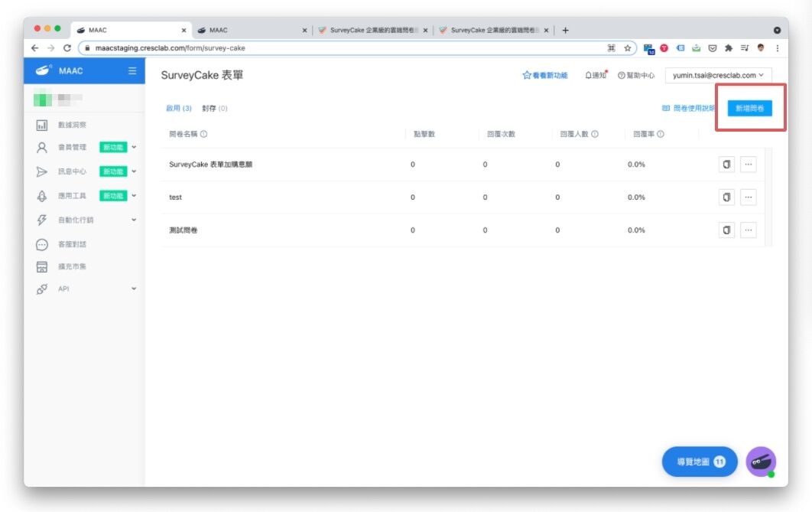
Task: Open the 擴充市集 sidebar item
Action: 73,267
